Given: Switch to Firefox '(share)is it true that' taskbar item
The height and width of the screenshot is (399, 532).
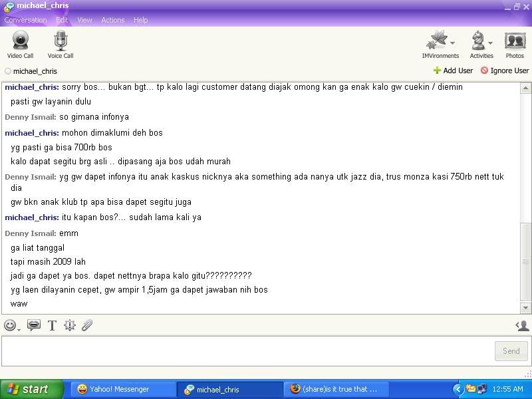Looking at the screenshot, I should click(x=336, y=389).
